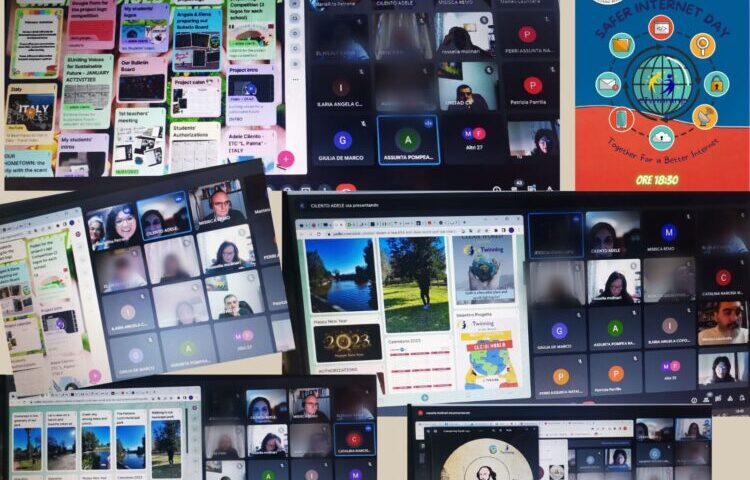750x480 pixels.
Task: Open 'My students' intros' Padlet card
Action: (x=83, y=155)
